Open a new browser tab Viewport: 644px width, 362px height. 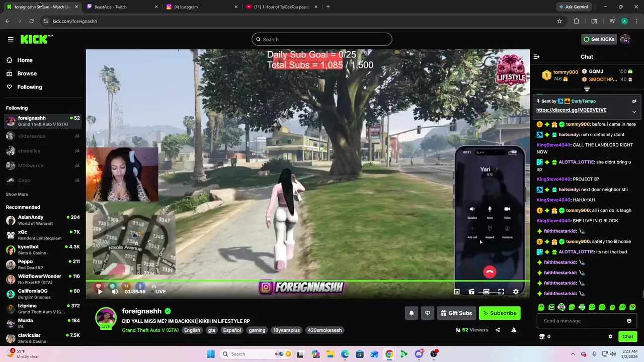[328, 7]
